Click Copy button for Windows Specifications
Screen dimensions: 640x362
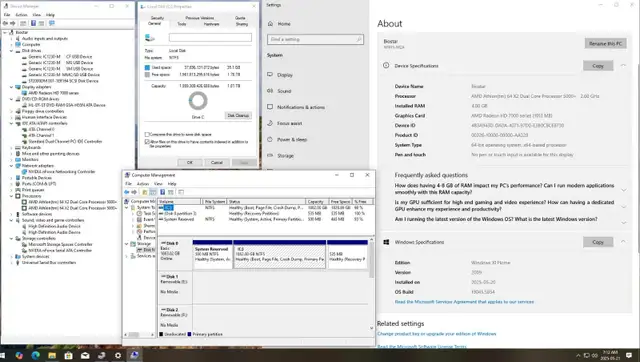tap(598, 242)
